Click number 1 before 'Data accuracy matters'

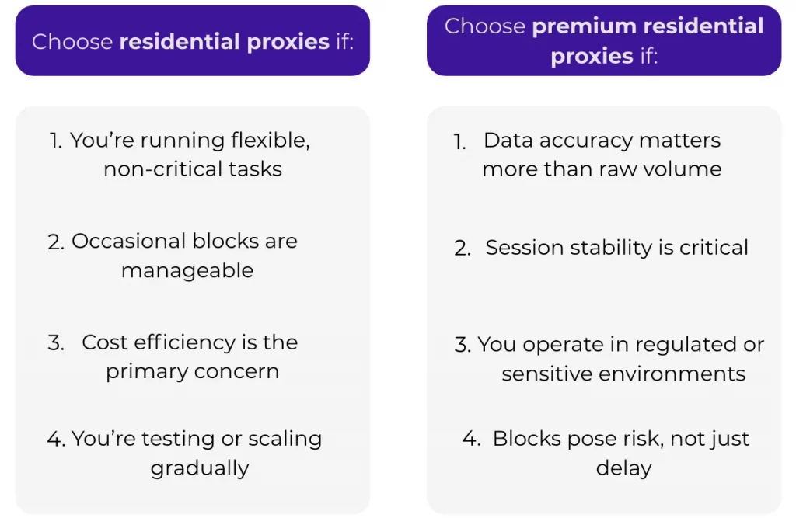tap(461, 142)
